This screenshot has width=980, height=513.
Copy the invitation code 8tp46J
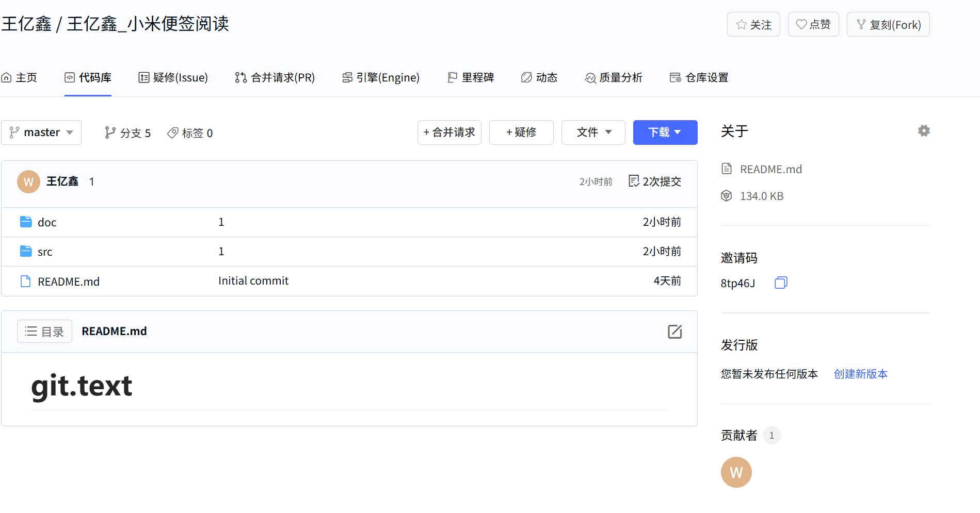(x=781, y=283)
